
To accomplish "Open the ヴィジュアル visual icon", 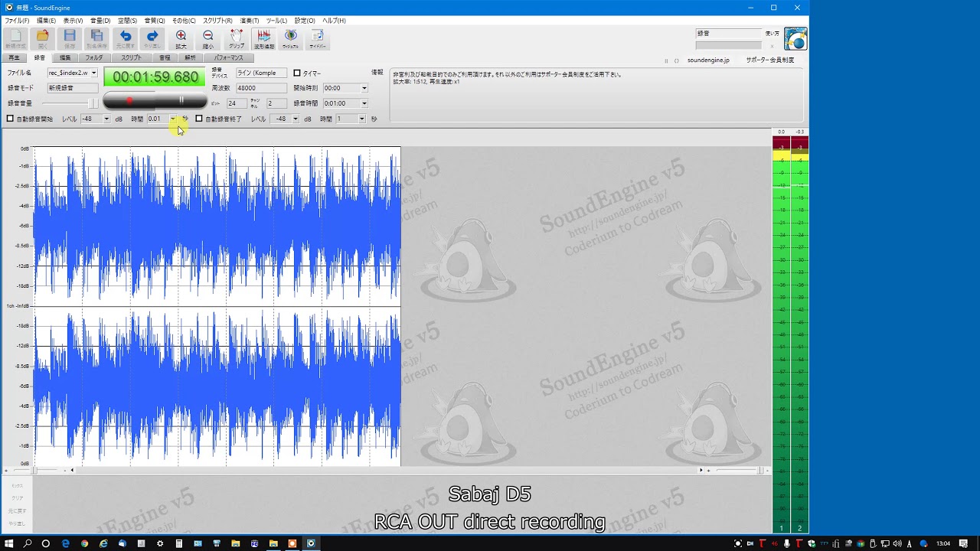I will tap(291, 39).
